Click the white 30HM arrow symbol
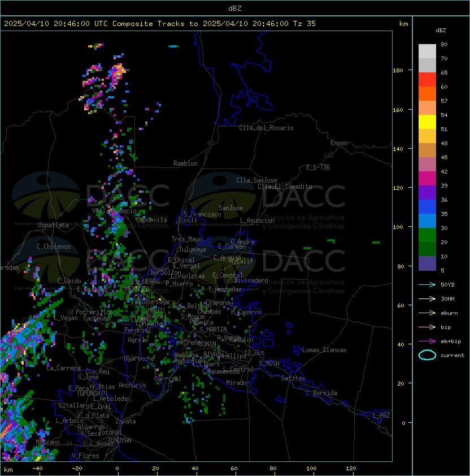The width and height of the screenshot is (470, 476). coord(427,299)
